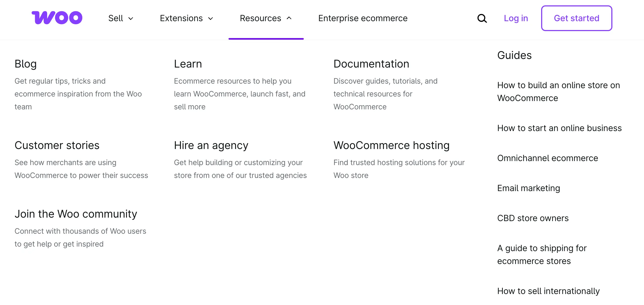Click Learn description about ecommerce resources

click(x=239, y=94)
